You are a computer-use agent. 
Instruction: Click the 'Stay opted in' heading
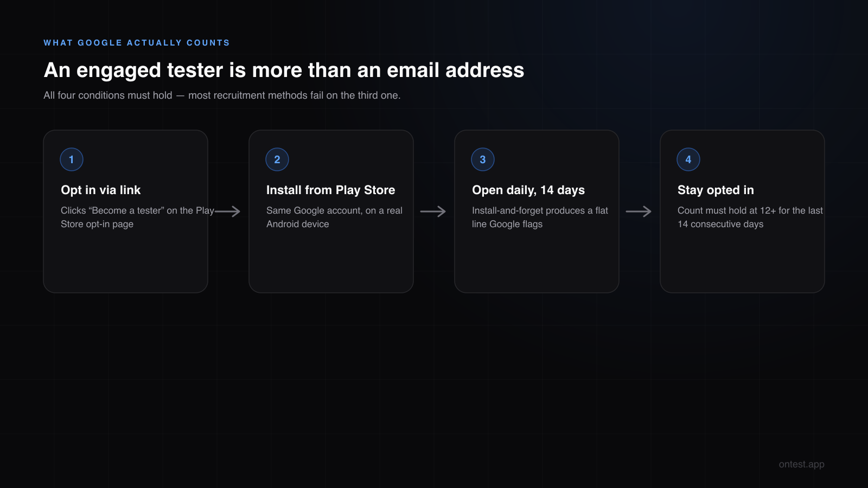pos(716,190)
